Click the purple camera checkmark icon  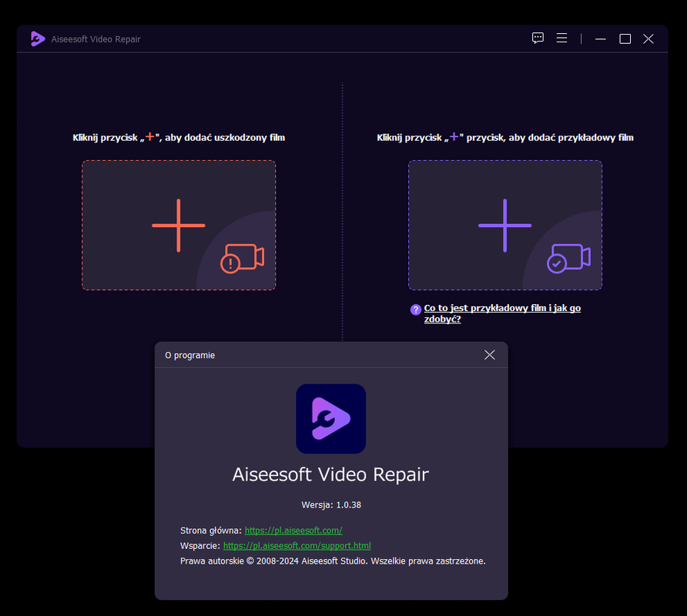pos(568,259)
